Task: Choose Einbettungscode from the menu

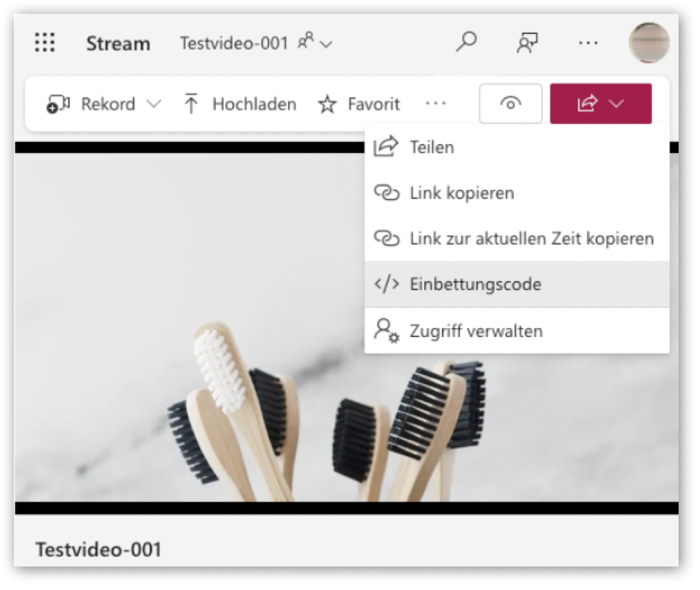Action: click(x=475, y=284)
